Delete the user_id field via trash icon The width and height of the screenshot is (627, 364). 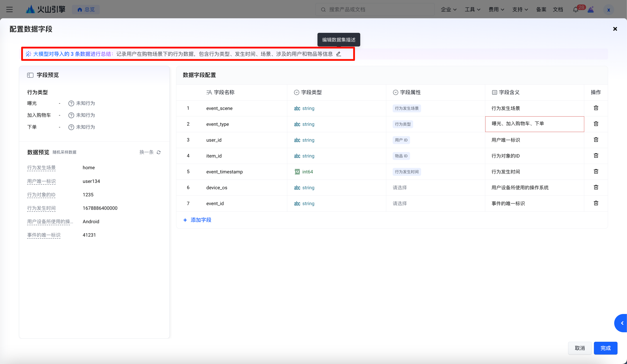point(596,140)
